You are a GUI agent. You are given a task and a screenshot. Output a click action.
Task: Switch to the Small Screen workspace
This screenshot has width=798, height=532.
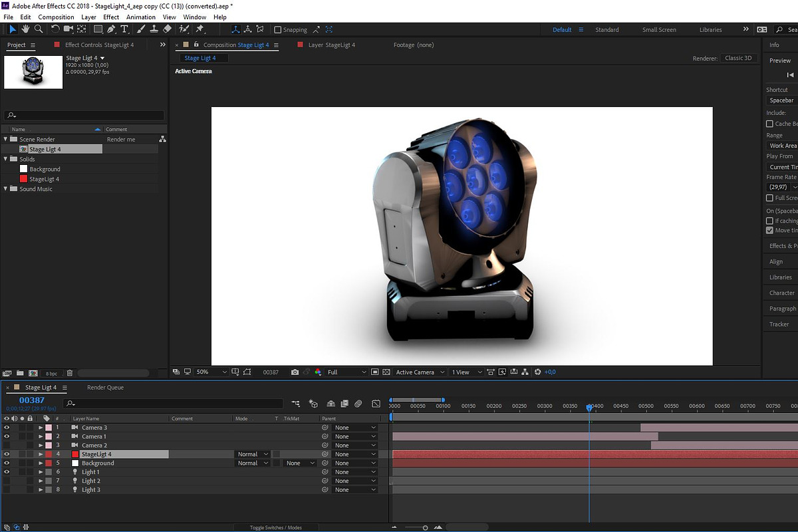[659, 30]
